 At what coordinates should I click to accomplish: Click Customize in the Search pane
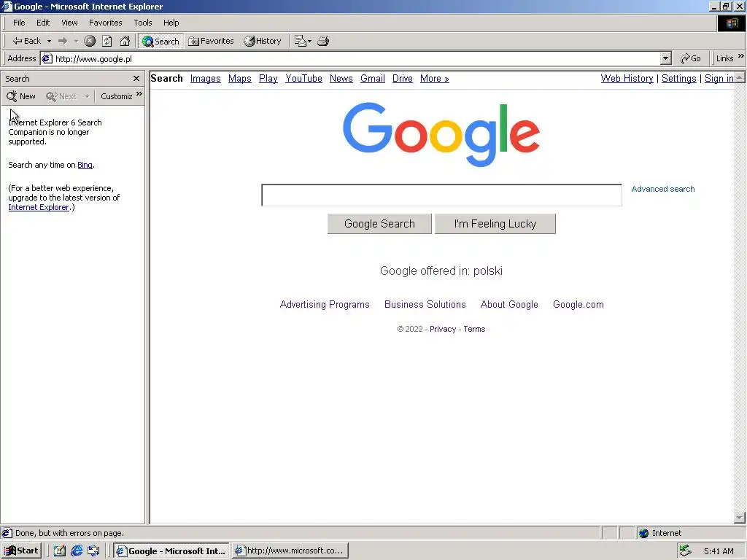(x=116, y=96)
